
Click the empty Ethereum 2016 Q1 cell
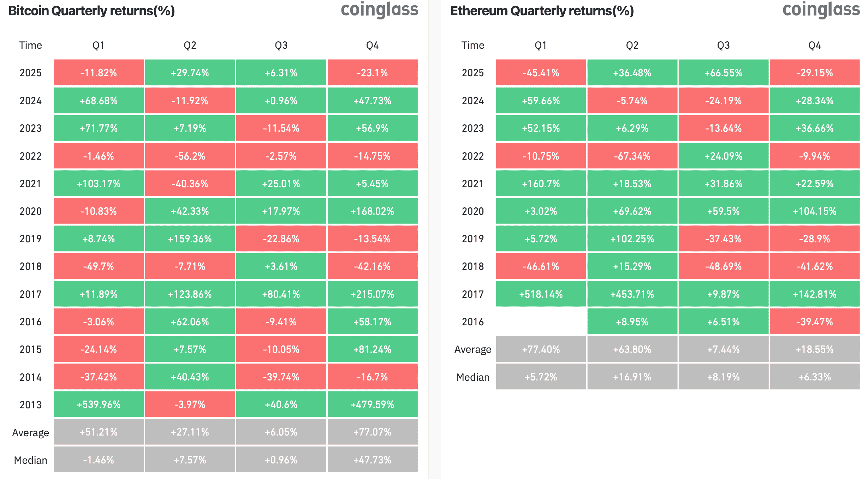(541, 321)
